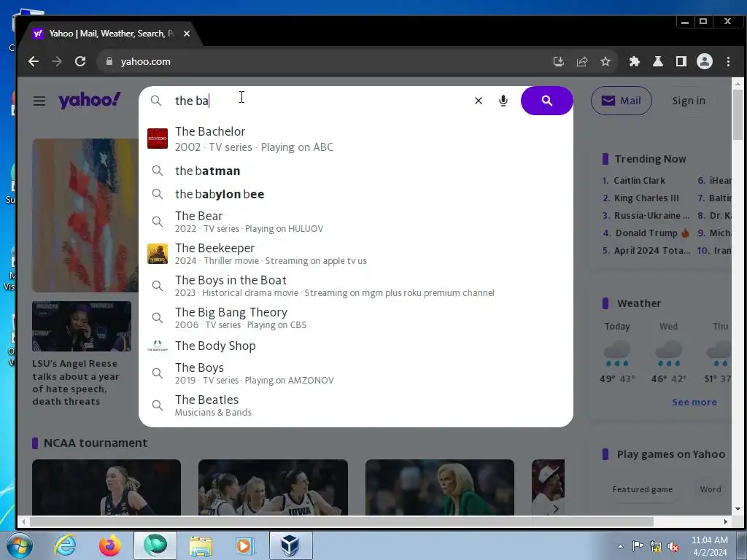Viewport: 747px width, 560px height.
Task: Toggle the browser side panel icon
Action: pyautogui.click(x=681, y=61)
